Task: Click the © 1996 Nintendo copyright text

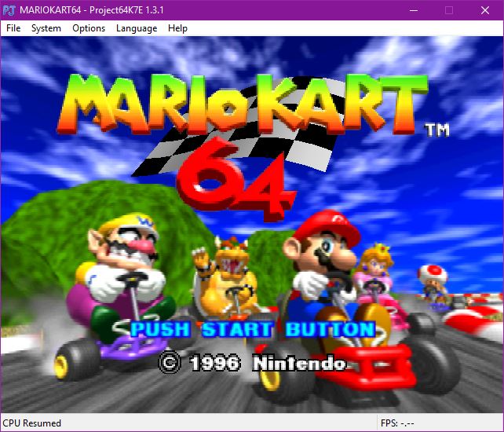Action: [x=252, y=364]
